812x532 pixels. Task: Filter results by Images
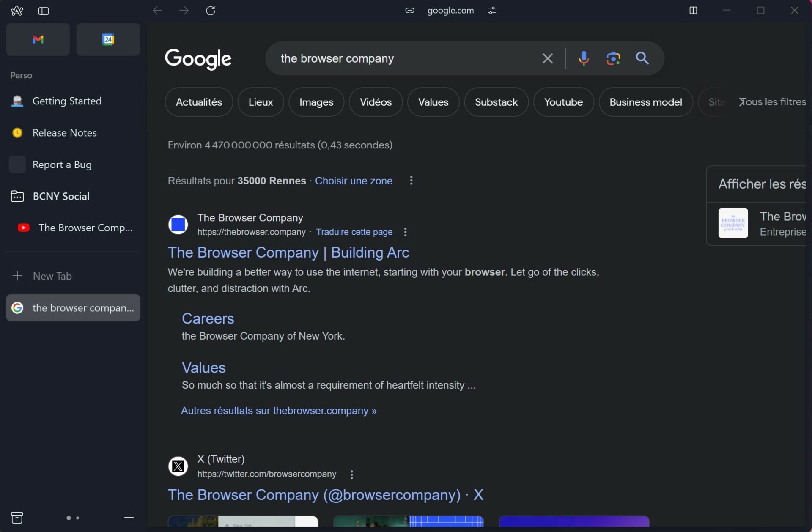316,102
